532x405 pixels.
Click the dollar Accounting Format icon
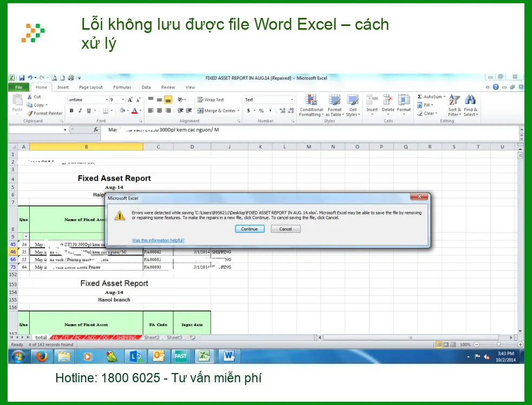point(249,110)
